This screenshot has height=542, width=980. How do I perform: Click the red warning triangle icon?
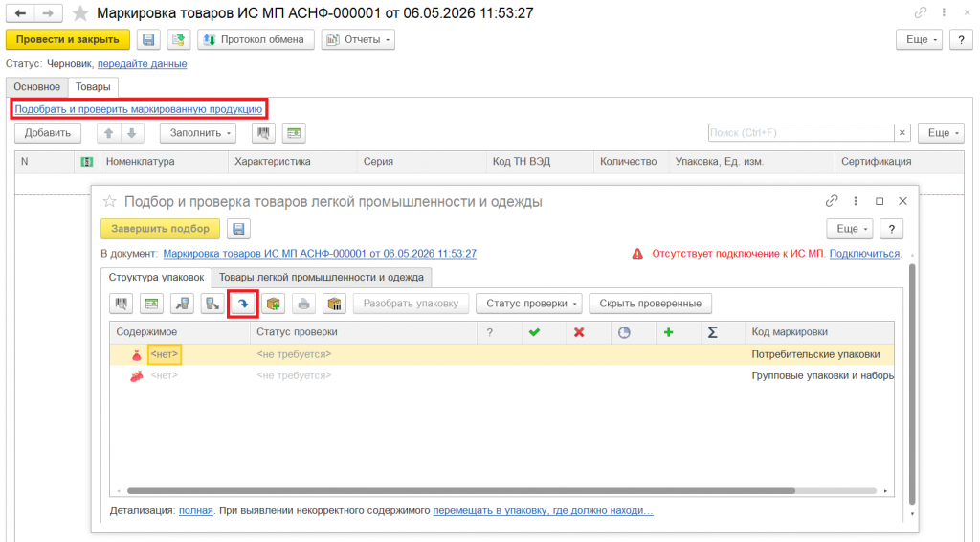tap(637, 254)
